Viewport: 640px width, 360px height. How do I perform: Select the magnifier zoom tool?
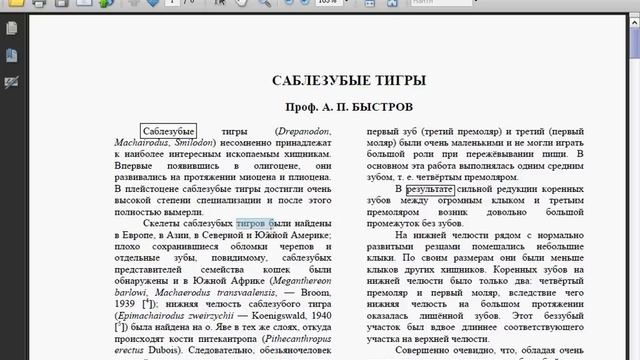point(264,3)
